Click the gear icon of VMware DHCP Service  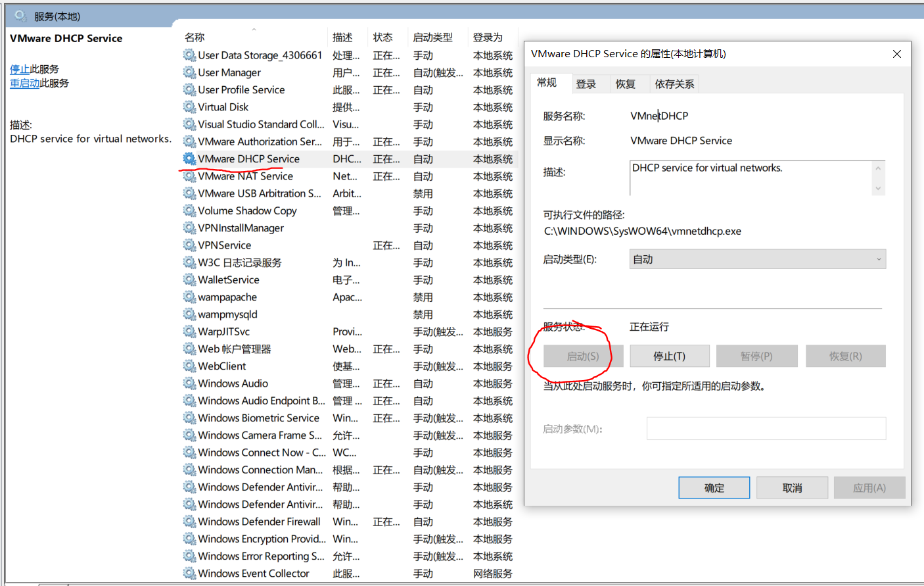190,159
